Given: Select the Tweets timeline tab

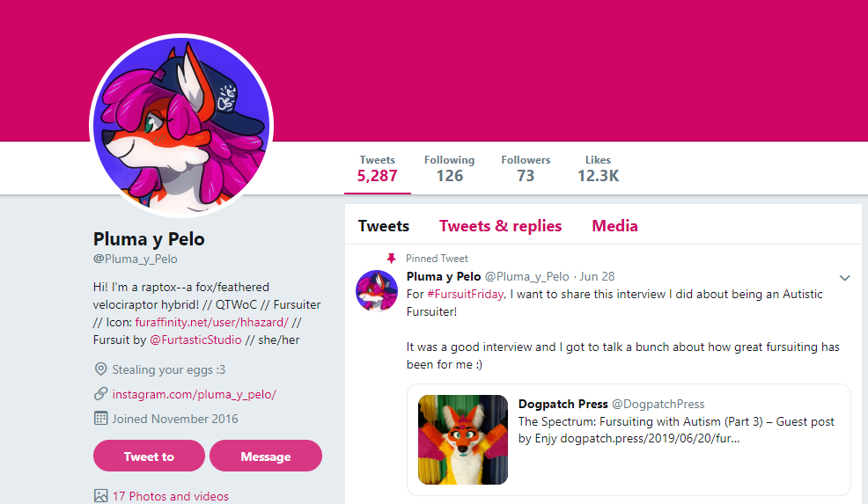Looking at the screenshot, I should coord(384,226).
